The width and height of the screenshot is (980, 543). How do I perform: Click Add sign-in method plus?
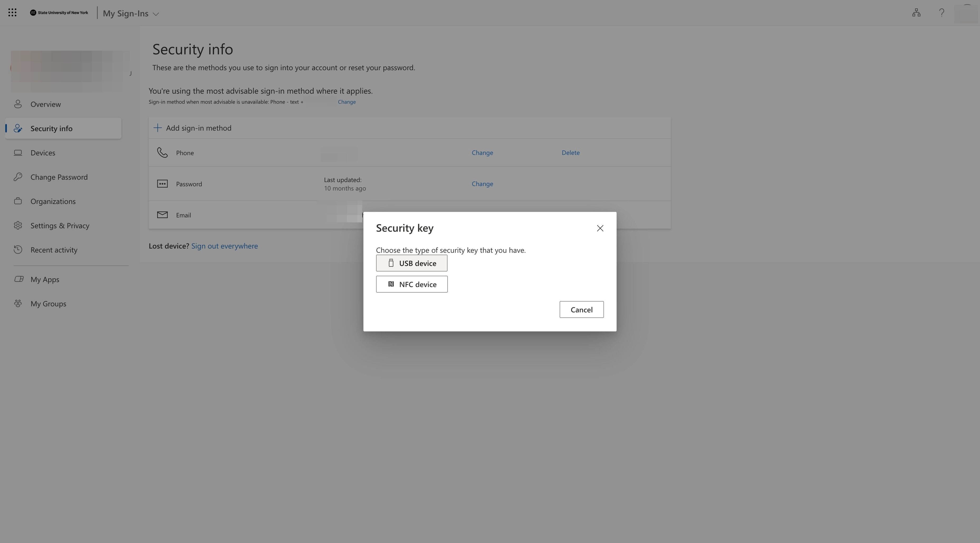(x=157, y=128)
